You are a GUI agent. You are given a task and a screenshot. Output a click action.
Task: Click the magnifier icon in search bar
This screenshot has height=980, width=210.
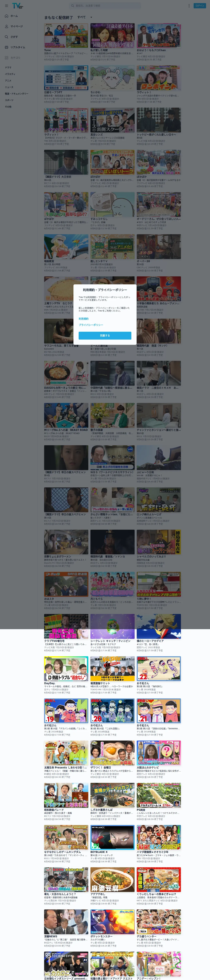click(72, 6)
